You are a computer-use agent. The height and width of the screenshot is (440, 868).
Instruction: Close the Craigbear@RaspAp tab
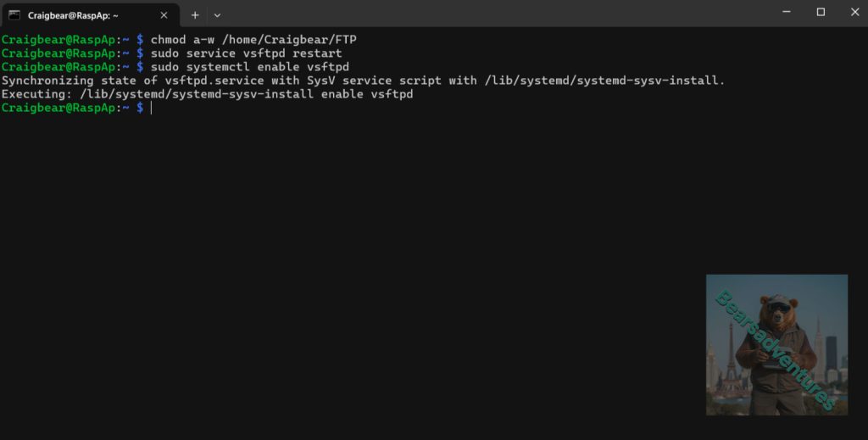pos(165,14)
